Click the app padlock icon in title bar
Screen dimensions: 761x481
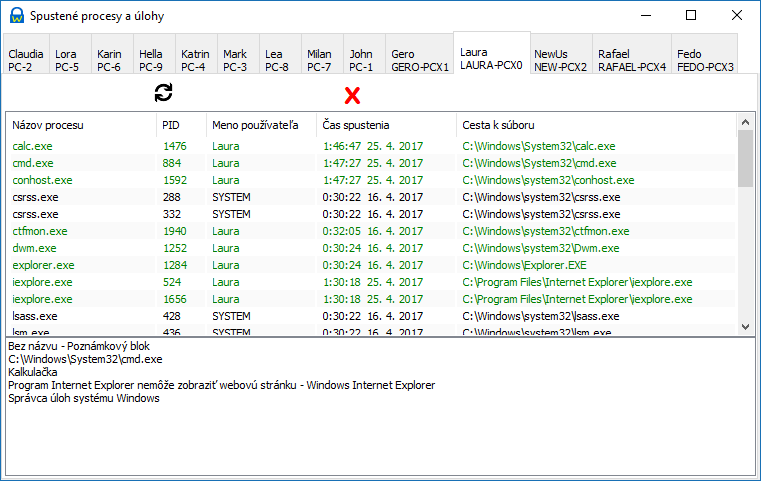(17, 16)
